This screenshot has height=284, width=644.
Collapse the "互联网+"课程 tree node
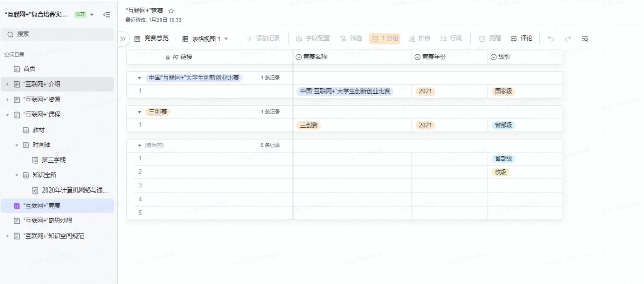click(x=7, y=115)
